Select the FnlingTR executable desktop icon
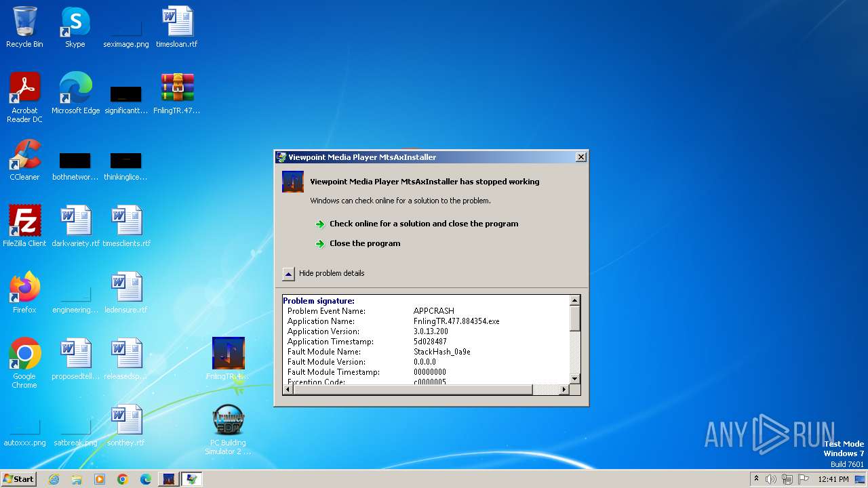 [x=228, y=359]
